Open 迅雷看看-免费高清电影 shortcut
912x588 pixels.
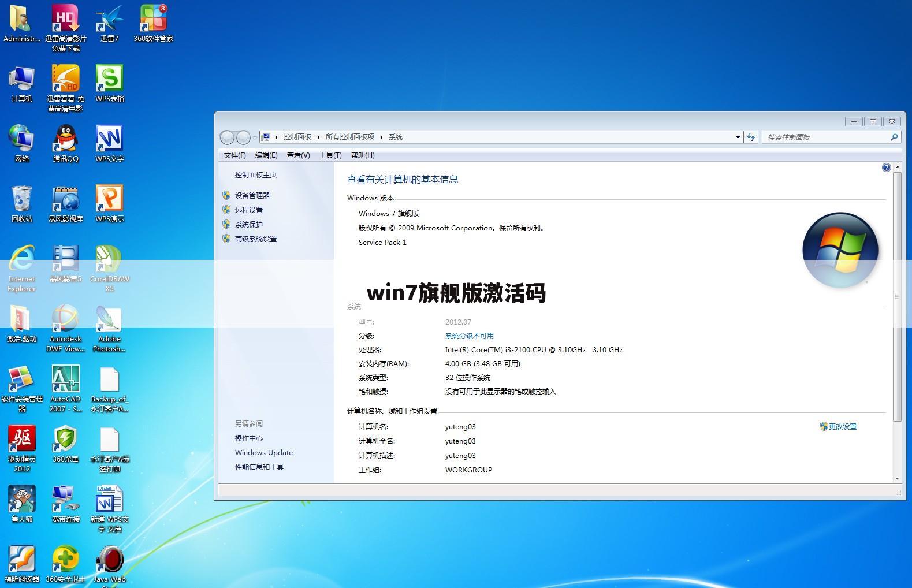(x=65, y=88)
